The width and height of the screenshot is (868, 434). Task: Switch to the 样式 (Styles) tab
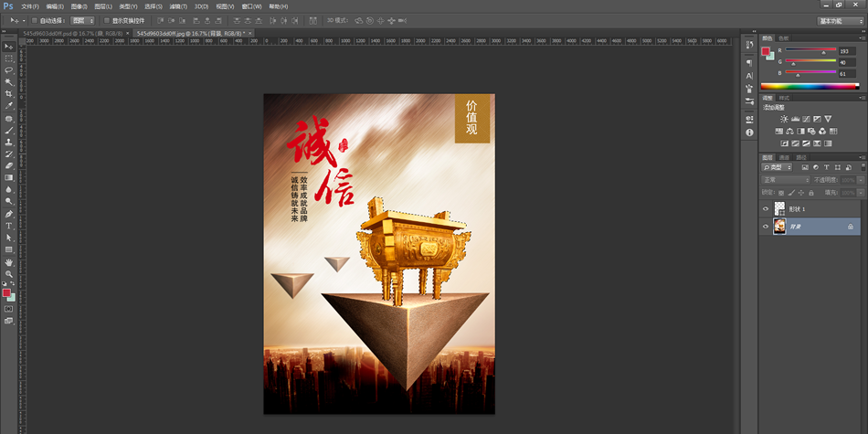tap(784, 98)
